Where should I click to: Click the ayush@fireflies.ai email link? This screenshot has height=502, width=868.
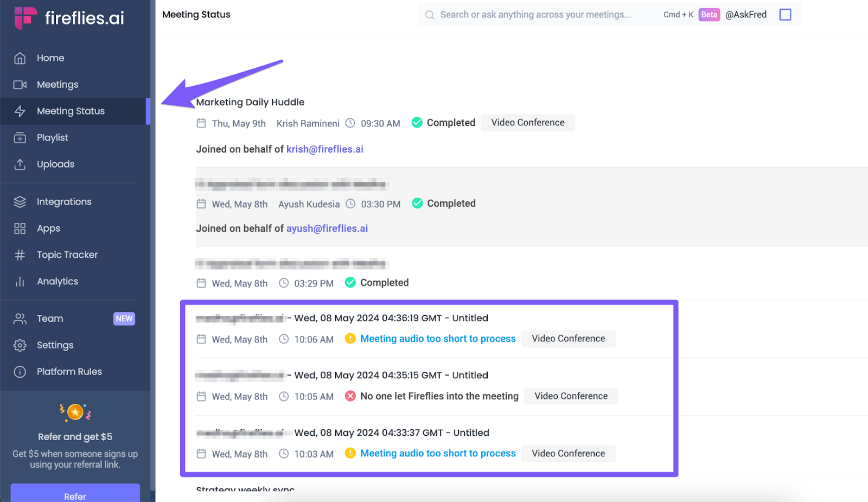(x=327, y=228)
